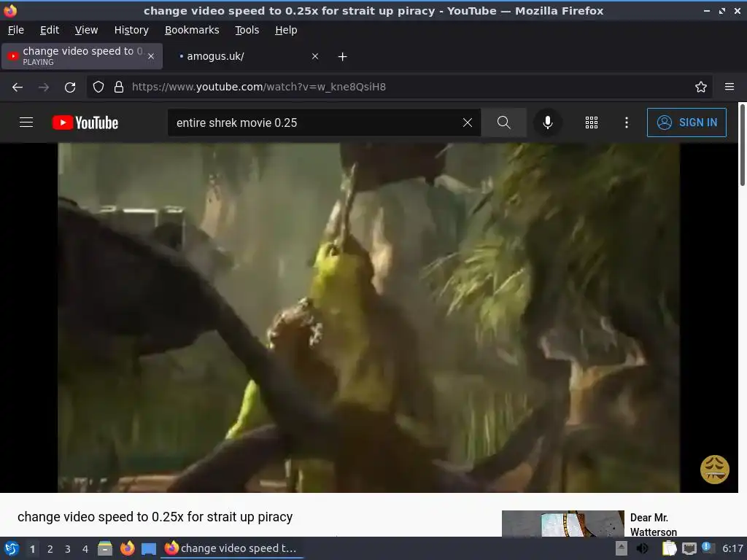Open the Edit menu

50,30
